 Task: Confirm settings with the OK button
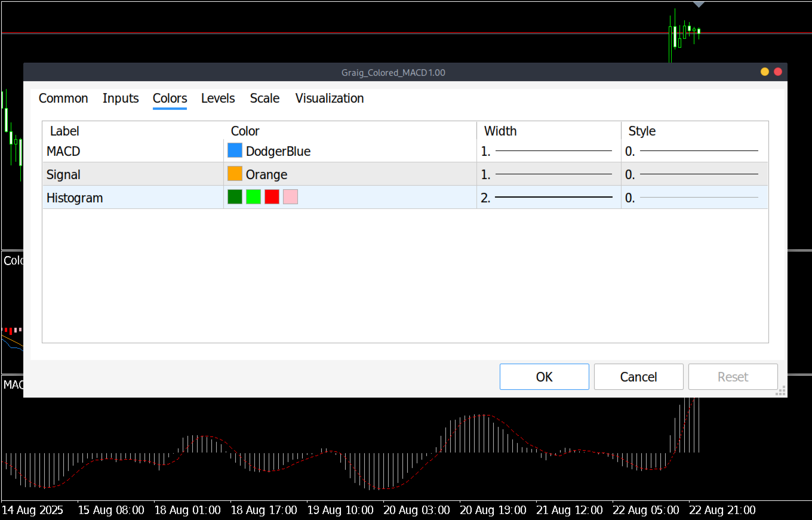(545, 377)
